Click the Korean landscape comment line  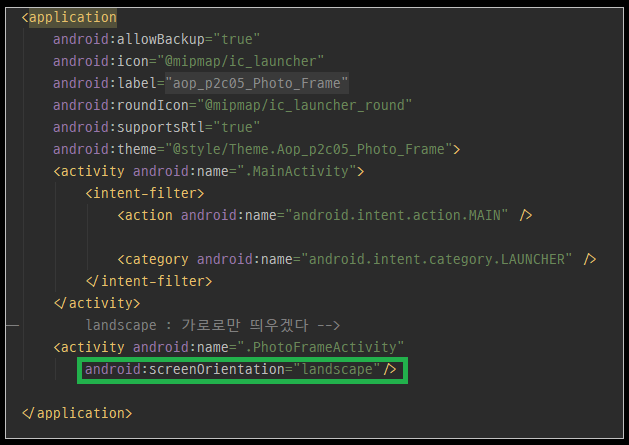click(x=213, y=325)
